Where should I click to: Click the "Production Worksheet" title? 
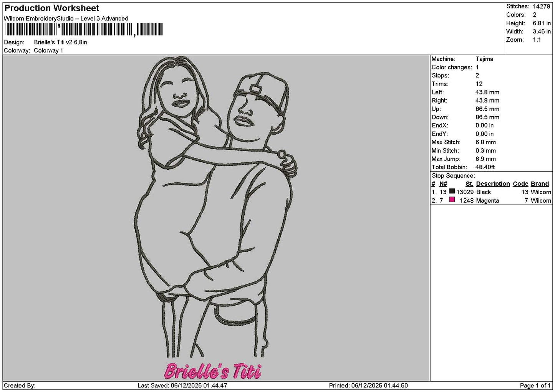[x=51, y=8]
